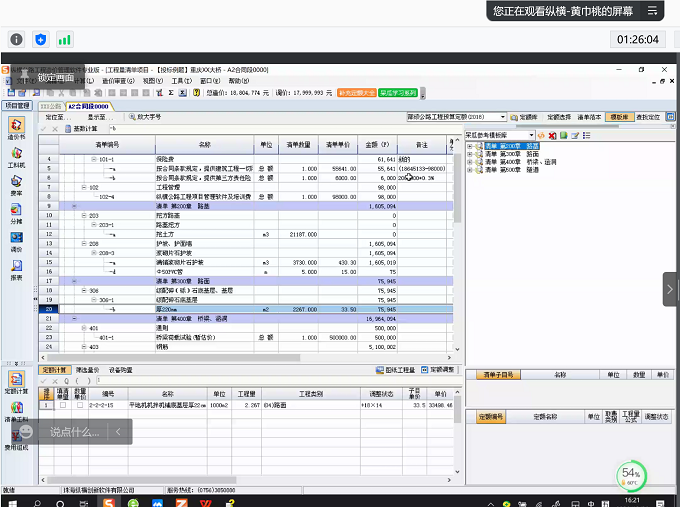Click the Sigma sum toolbar icon
The width and height of the screenshot is (680, 507).
[x=171, y=92]
